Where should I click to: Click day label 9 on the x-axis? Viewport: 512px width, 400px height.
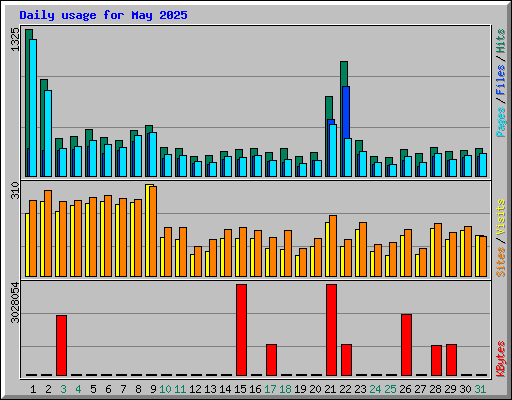point(153,389)
